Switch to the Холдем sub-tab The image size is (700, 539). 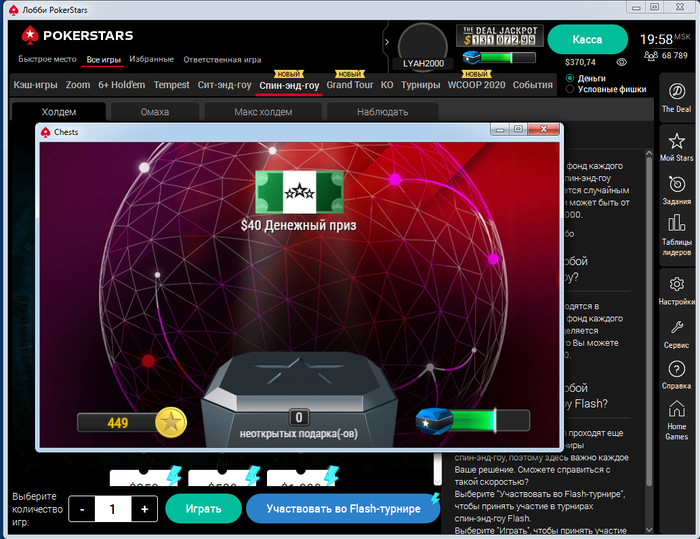click(59, 112)
